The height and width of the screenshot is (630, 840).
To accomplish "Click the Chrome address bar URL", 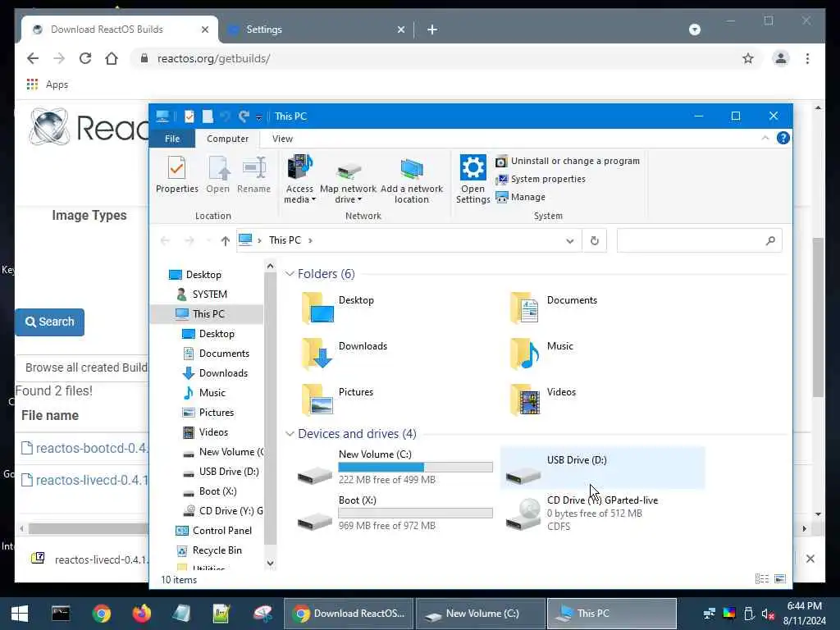I will point(213,58).
